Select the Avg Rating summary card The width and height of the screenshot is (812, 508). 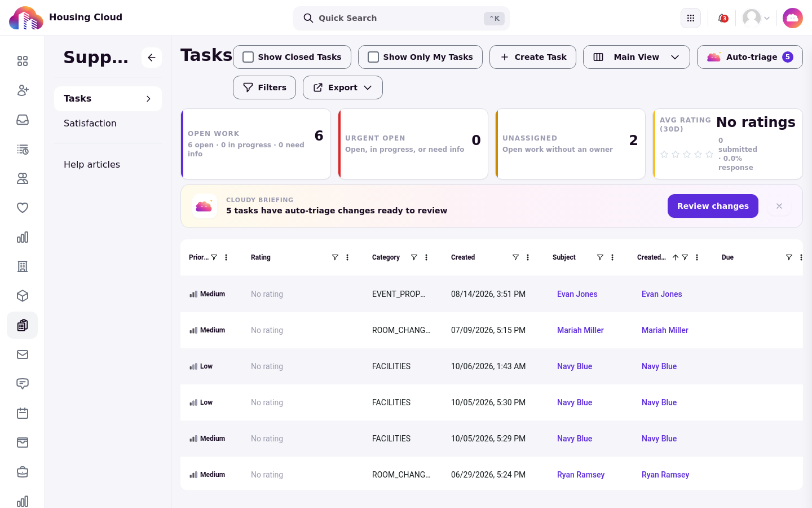[727, 144]
